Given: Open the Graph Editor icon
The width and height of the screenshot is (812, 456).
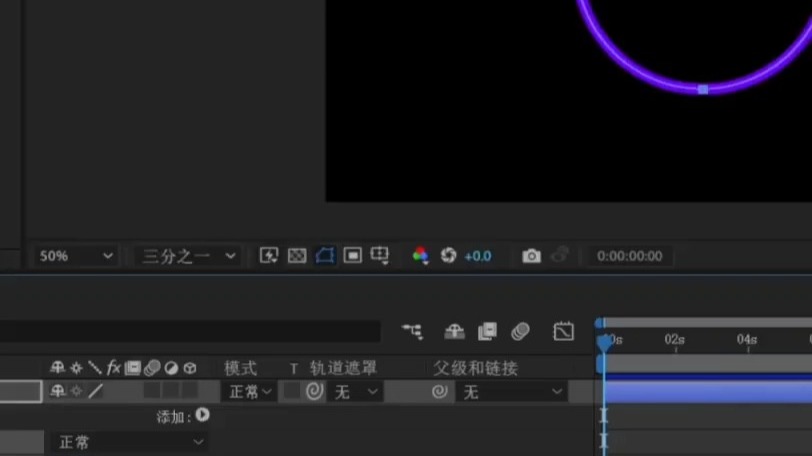Looking at the screenshot, I should click(563, 331).
